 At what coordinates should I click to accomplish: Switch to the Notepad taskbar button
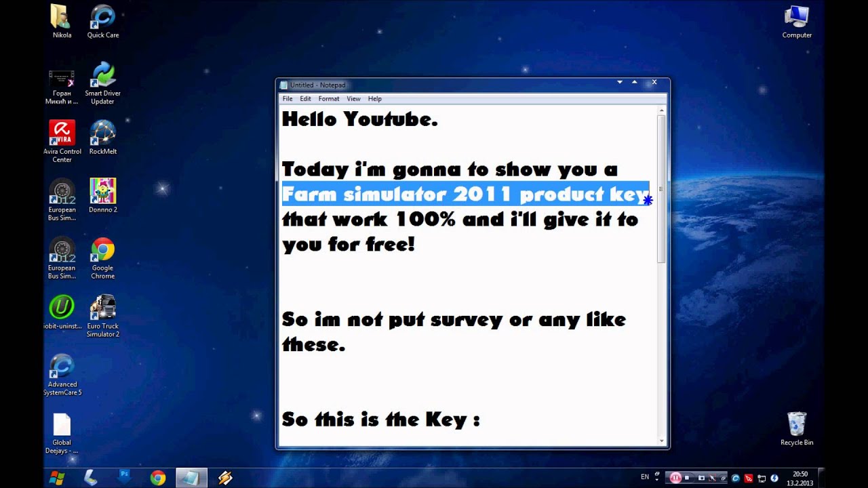coord(192,478)
